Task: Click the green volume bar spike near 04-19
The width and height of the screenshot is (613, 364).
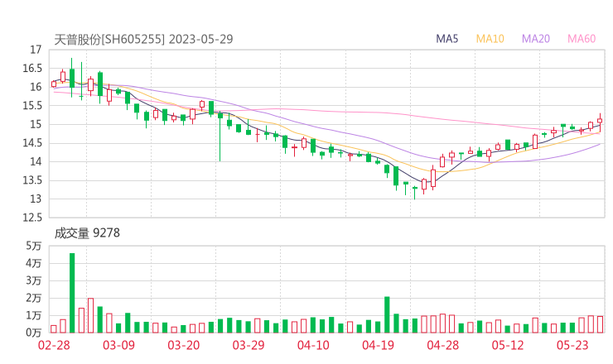Action: click(387, 315)
